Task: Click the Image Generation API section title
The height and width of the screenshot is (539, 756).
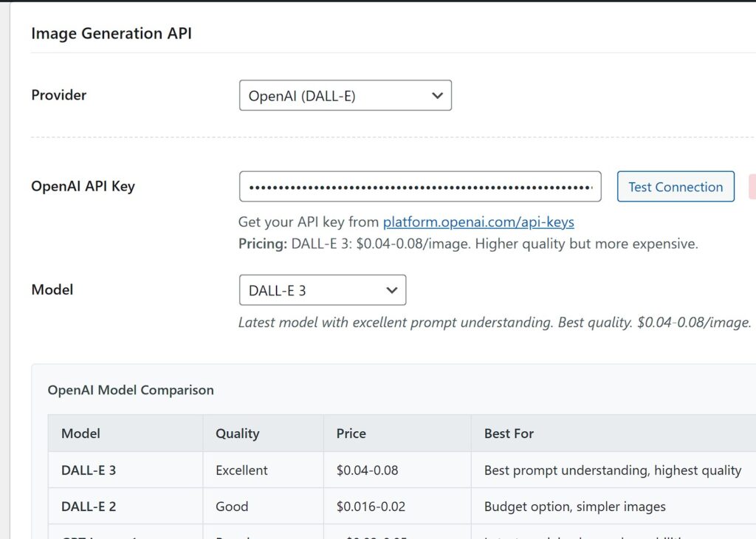Action: tap(111, 33)
